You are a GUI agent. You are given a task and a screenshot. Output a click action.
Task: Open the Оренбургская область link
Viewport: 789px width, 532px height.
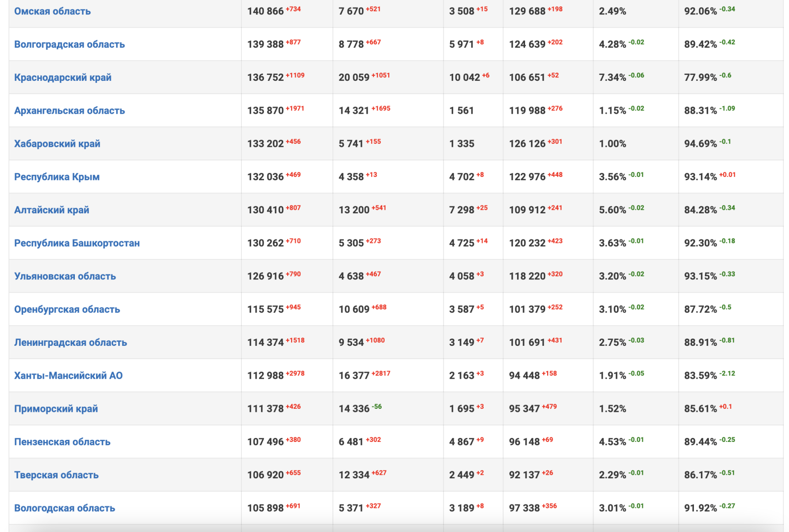tap(67, 309)
